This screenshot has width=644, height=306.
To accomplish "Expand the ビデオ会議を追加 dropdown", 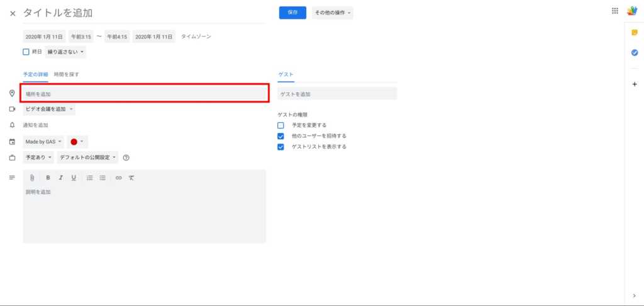I will [49, 110].
